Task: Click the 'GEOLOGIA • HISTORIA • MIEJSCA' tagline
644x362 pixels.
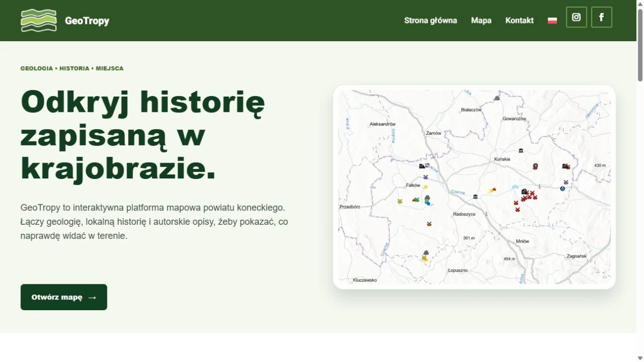Action: click(72, 68)
